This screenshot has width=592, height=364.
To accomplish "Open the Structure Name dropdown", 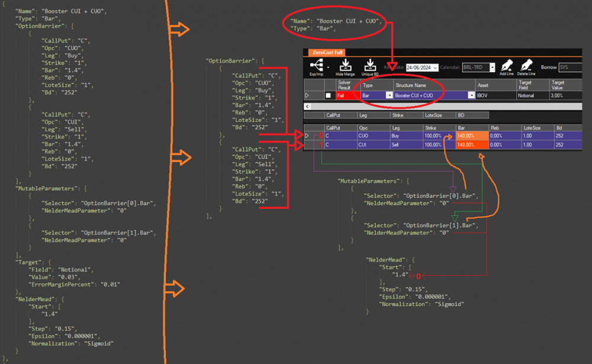I will point(471,95).
